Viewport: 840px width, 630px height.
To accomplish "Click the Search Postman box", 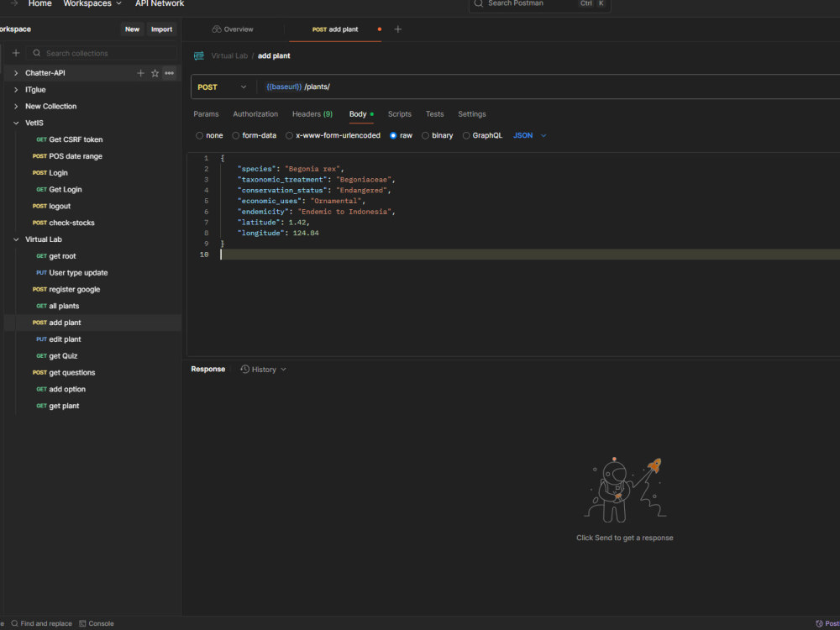I will [539, 3].
